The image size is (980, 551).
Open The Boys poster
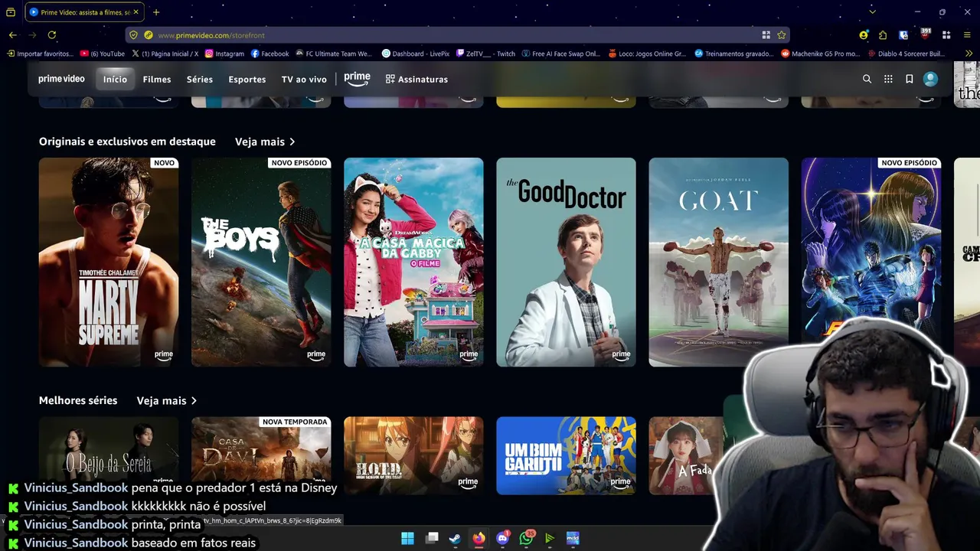click(x=261, y=262)
